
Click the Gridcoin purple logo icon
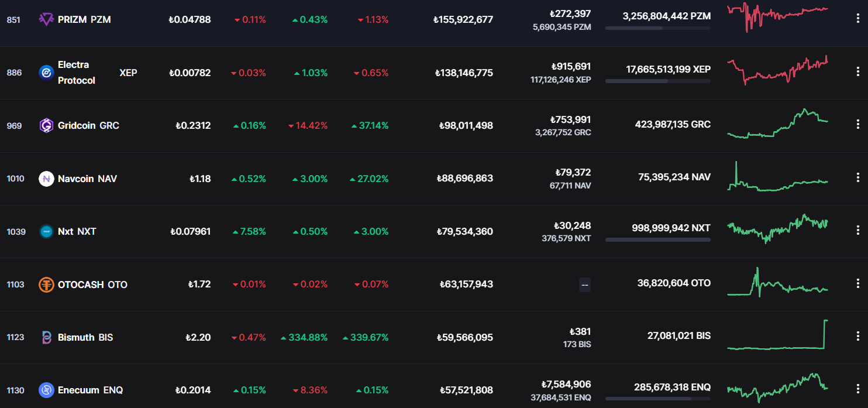pyautogui.click(x=46, y=125)
